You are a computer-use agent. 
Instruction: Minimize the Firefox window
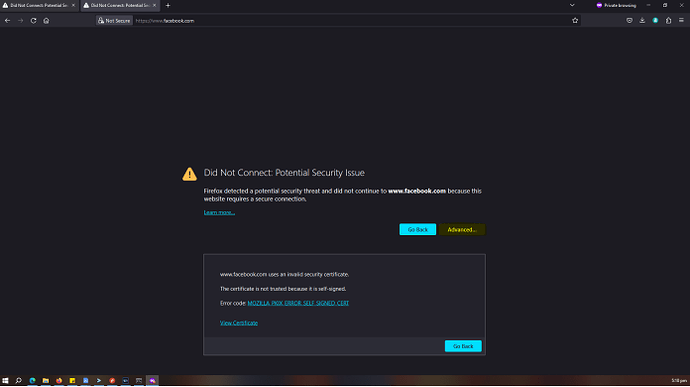click(648, 5)
